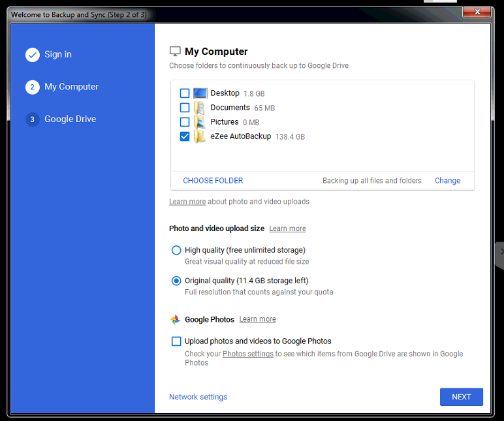The width and height of the screenshot is (504, 421).
Task: Select Original quality radio button
Action: click(176, 281)
